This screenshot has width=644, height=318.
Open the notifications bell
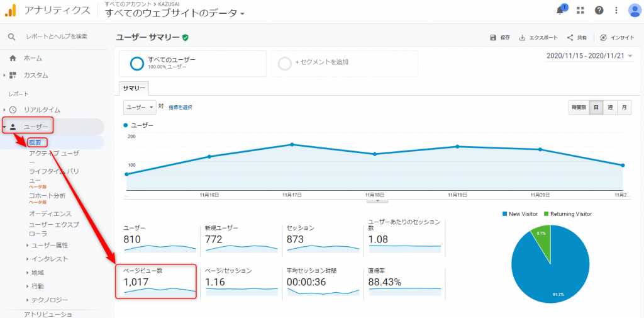[x=560, y=10]
